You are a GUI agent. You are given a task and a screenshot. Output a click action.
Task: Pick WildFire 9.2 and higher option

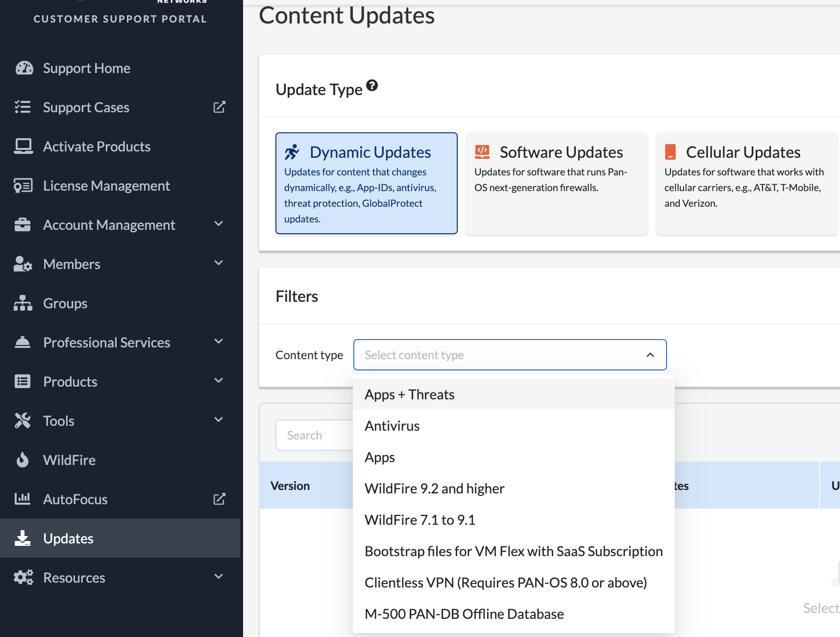click(434, 489)
